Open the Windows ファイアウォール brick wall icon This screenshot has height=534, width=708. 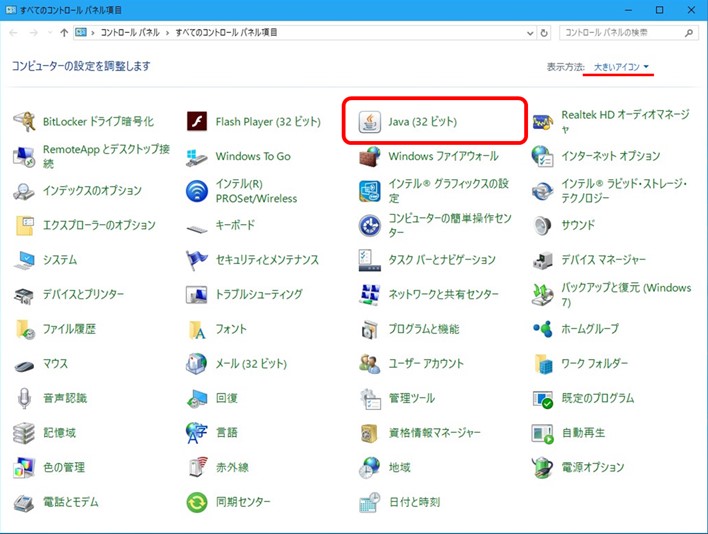(x=370, y=156)
